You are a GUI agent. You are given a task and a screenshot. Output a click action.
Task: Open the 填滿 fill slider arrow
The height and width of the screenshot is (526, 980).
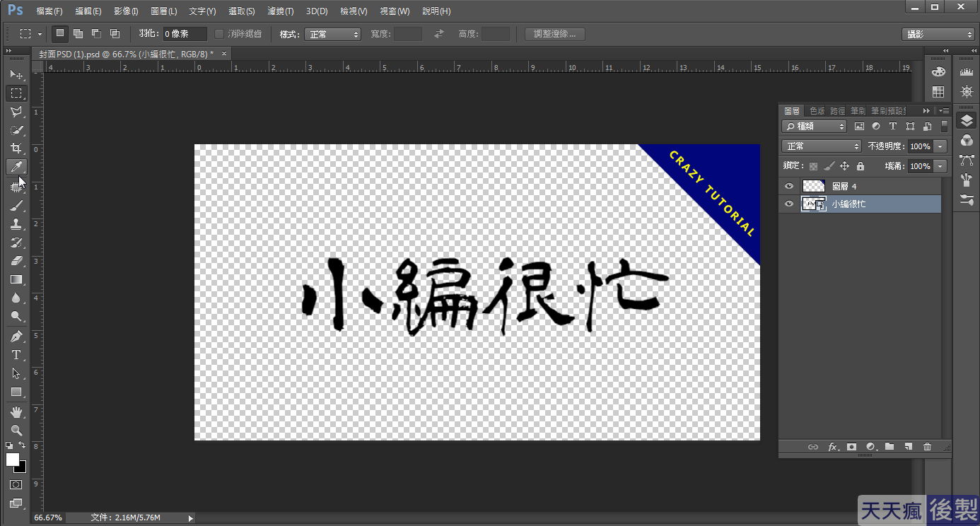(x=940, y=166)
